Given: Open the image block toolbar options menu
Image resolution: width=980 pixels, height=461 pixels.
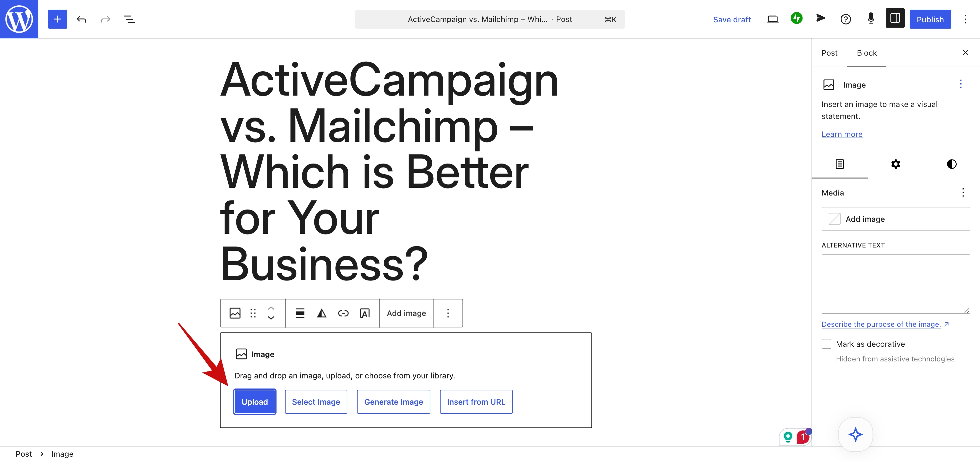Looking at the screenshot, I should [x=448, y=313].
